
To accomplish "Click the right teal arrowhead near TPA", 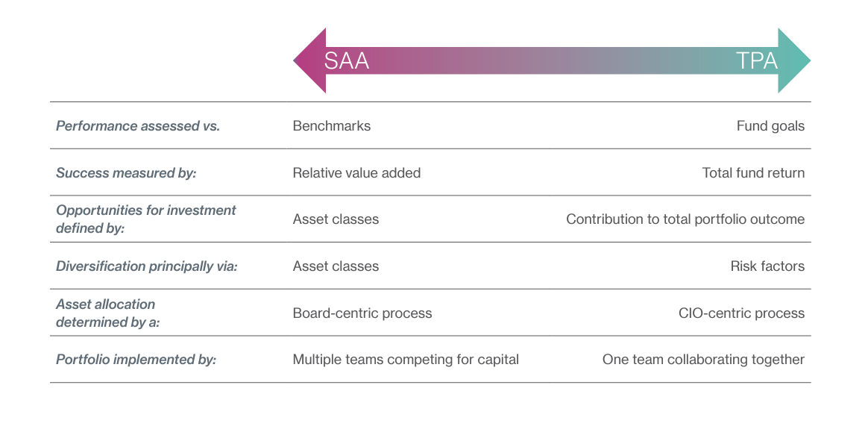I will 795,60.
